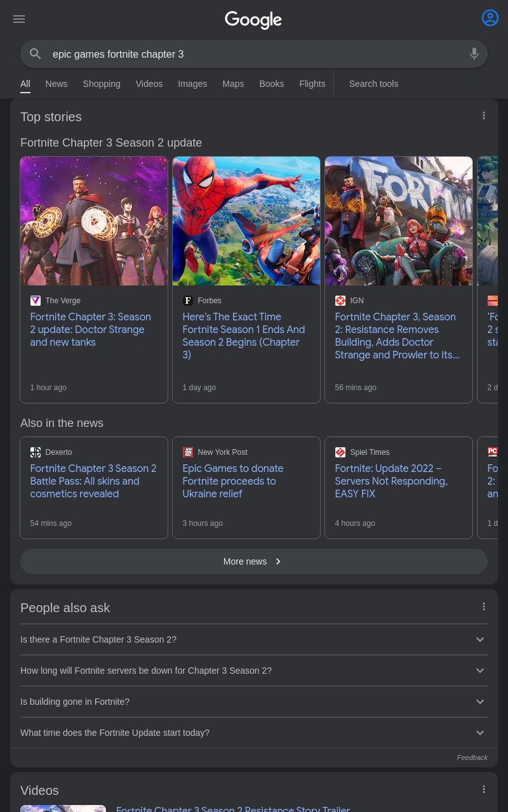Viewport: 508px width, 812px height.
Task: Click 'Fortnite Chapter 3 Season 2 update' heading
Action: click(x=111, y=143)
